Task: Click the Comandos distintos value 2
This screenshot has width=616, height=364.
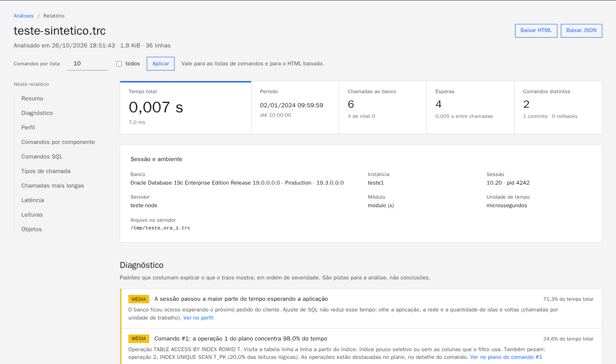Action: (526, 104)
